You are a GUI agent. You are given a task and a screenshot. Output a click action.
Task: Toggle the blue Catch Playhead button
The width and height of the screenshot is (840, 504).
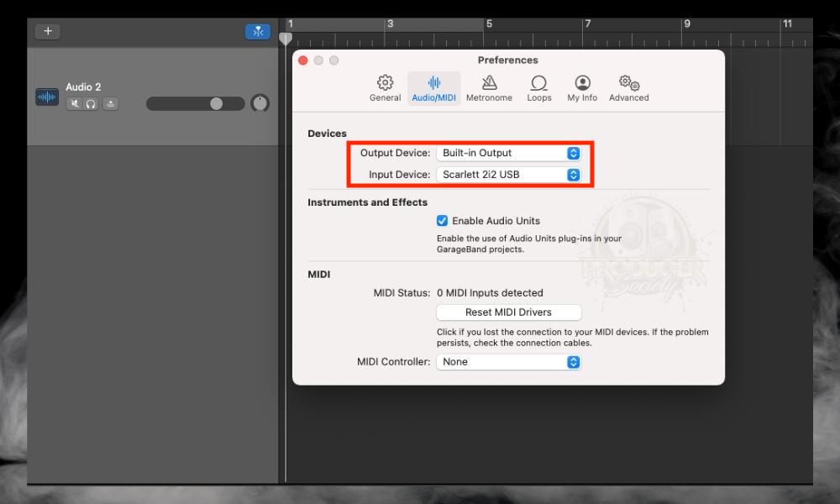258,32
